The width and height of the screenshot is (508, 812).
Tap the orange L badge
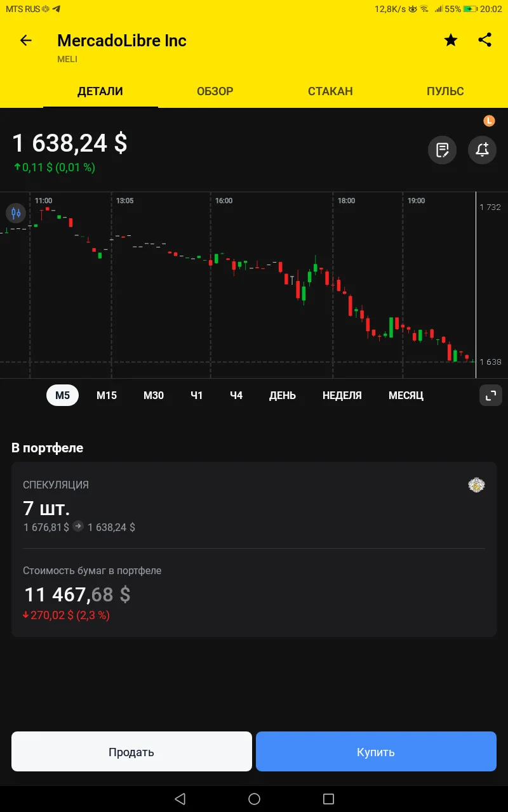coord(489,121)
